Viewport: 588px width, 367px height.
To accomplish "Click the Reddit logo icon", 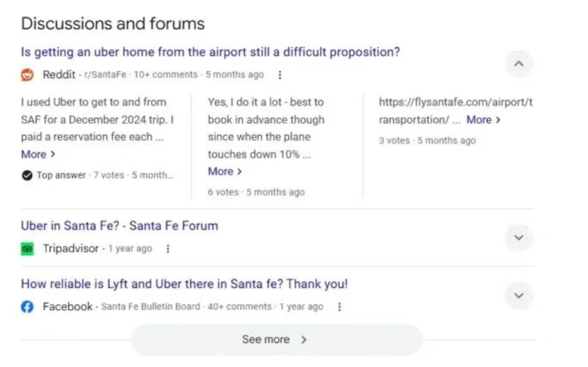I will click(27, 75).
